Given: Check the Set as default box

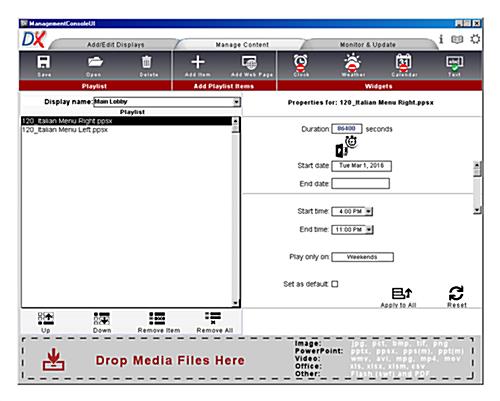Looking at the screenshot, I should (x=335, y=284).
